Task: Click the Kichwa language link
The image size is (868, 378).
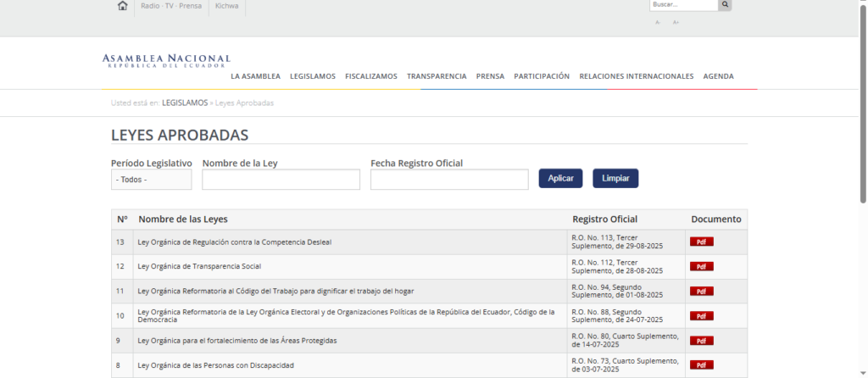Action: pyautogui.click(x=226, y=6)
